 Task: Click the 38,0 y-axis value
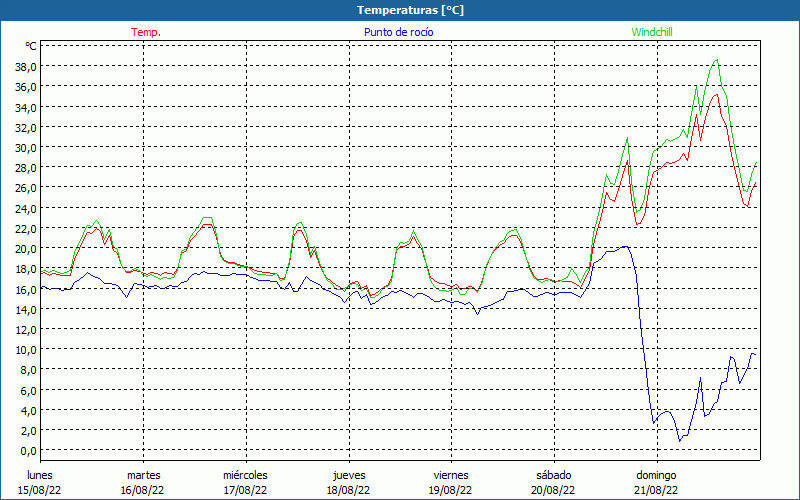point(27,66)
